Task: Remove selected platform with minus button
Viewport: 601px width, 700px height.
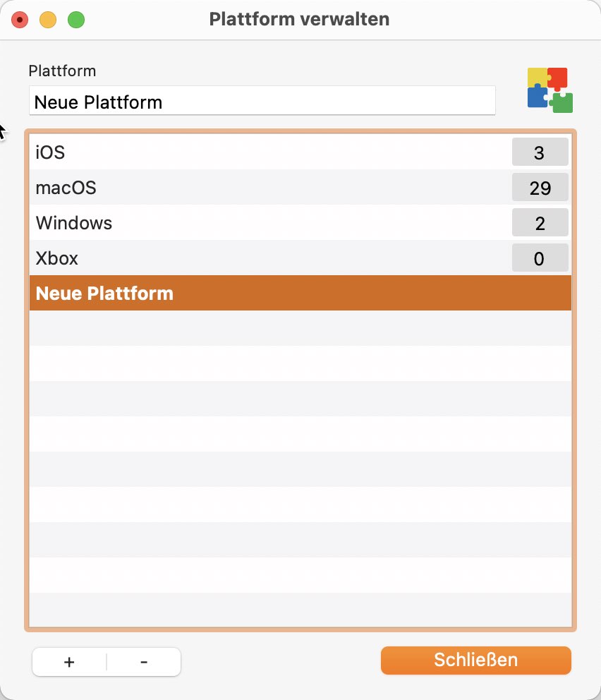Action: pos(144,662)
